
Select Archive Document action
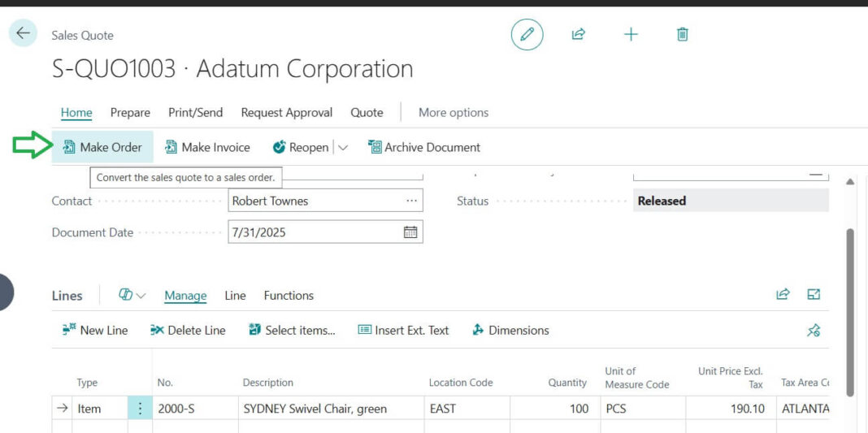pyautogui.click(x=424, y=148)
